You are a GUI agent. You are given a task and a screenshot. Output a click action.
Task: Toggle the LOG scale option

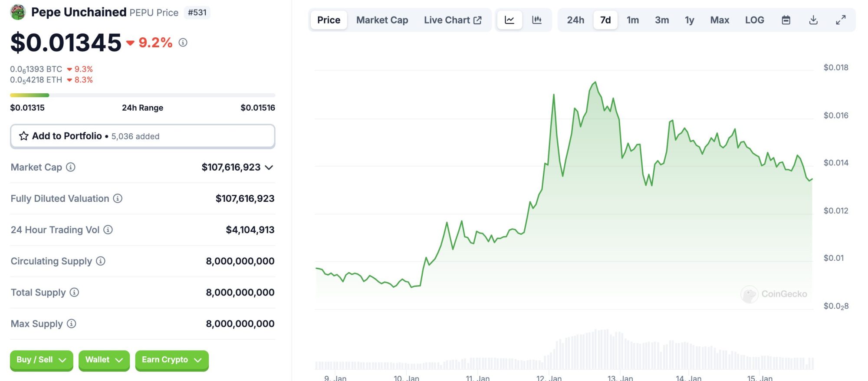[x=754, y=20]
